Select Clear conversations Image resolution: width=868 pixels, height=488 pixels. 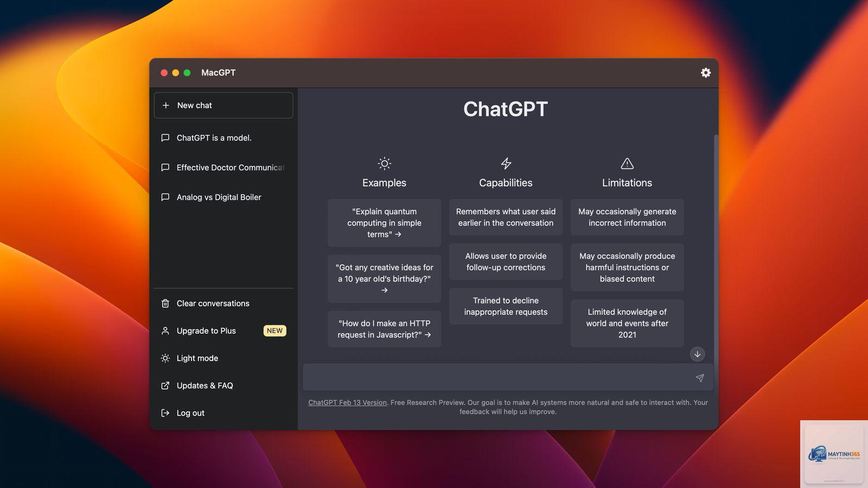224,304
